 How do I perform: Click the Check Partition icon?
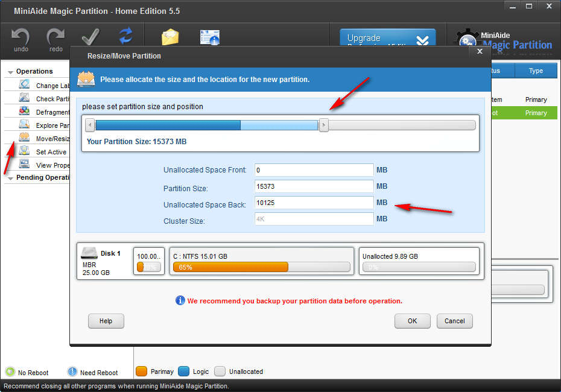[24, 98]
